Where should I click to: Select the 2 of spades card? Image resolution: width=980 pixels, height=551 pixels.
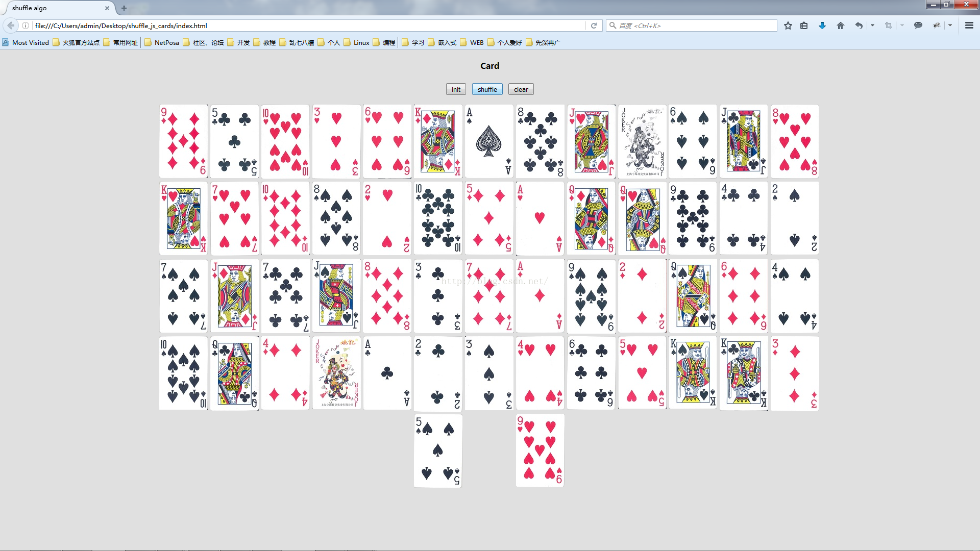(795, 218)
